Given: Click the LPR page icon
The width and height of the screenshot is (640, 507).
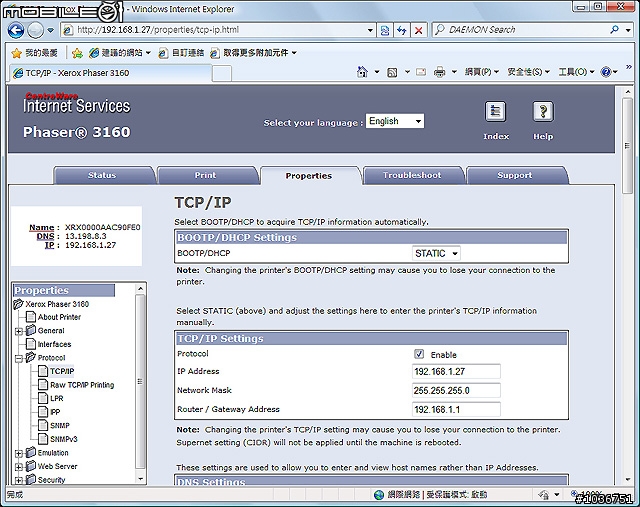Looking at the screenshot, I should click(x=43, y=398).
